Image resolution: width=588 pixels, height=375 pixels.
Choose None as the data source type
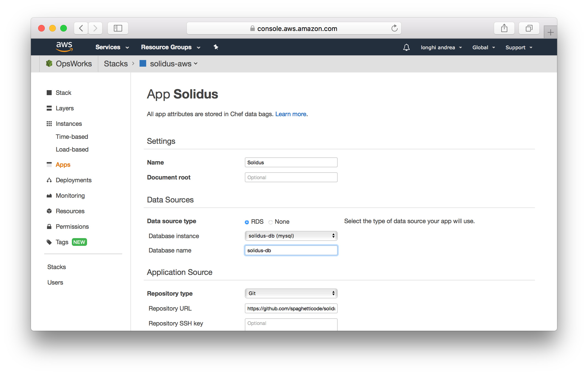[271, 222]
